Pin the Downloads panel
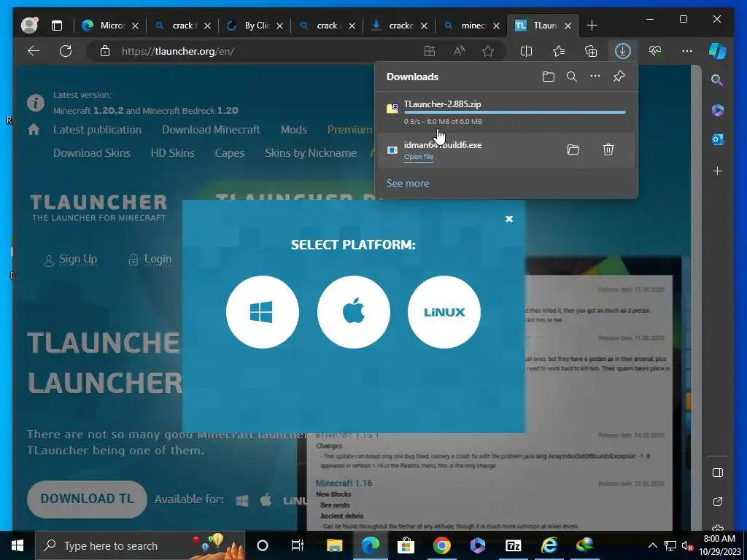This screenshot has height=560, width=747. point(619,76)
